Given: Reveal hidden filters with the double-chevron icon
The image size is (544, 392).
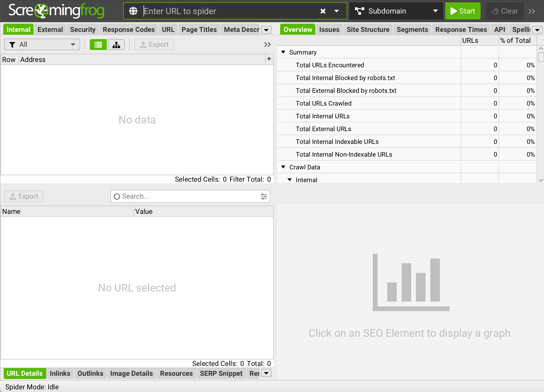Looking at the screenshot, I should pos(267,44).
